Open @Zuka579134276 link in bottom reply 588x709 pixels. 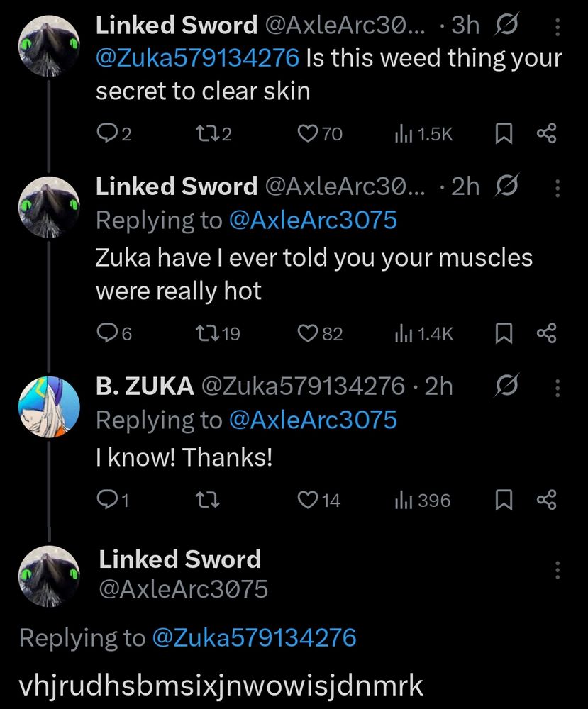(x=254, y=638)
